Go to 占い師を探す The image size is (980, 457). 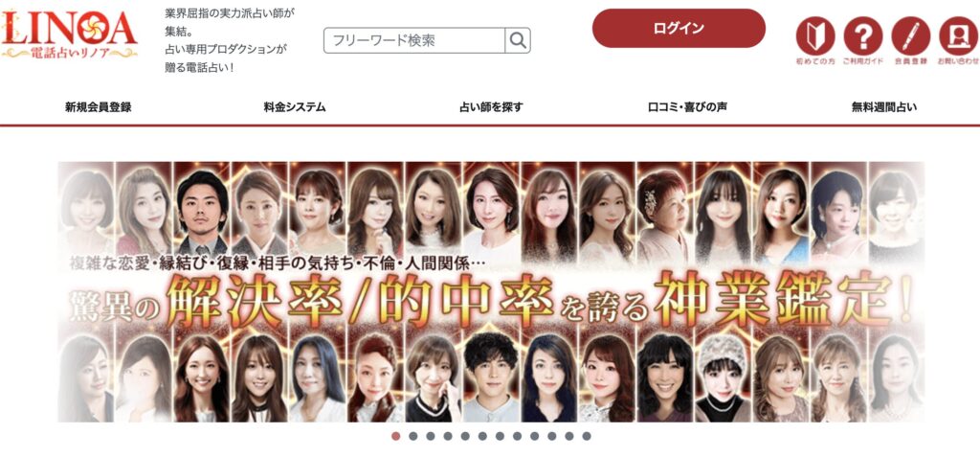point(491,107)
